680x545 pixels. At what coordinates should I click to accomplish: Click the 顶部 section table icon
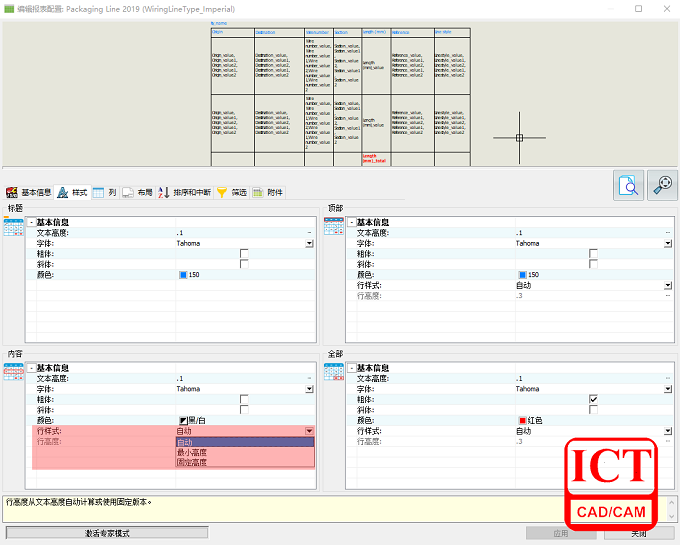(x=334, y=226)
